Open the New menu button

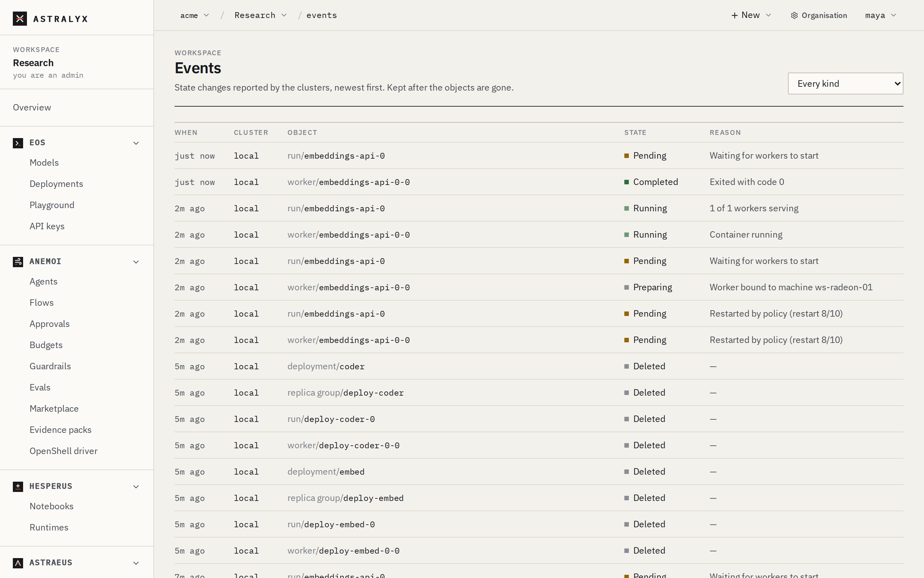coord(751,15)
